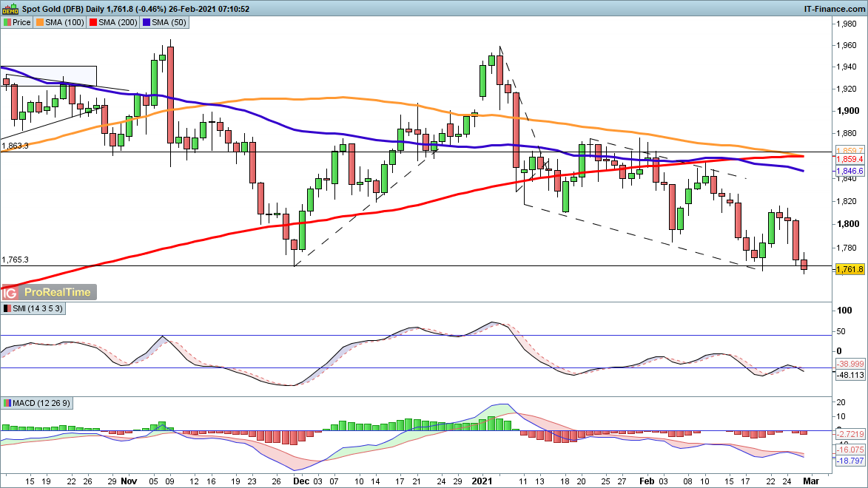Click the Price legend candle icon
This screenshot has width=868, height=488.
tap(7, 23)
